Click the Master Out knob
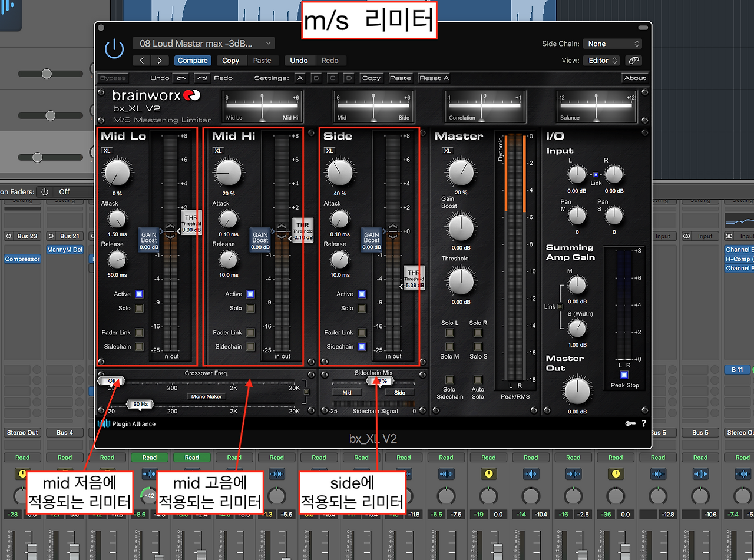The width and height of the screenshot is (754, 560). click(x=577, y=391)
